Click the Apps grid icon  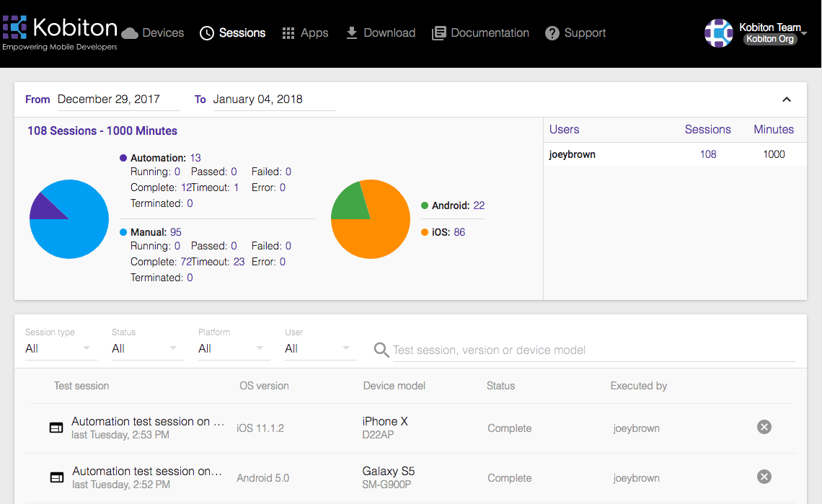click(x=288, y=33)
